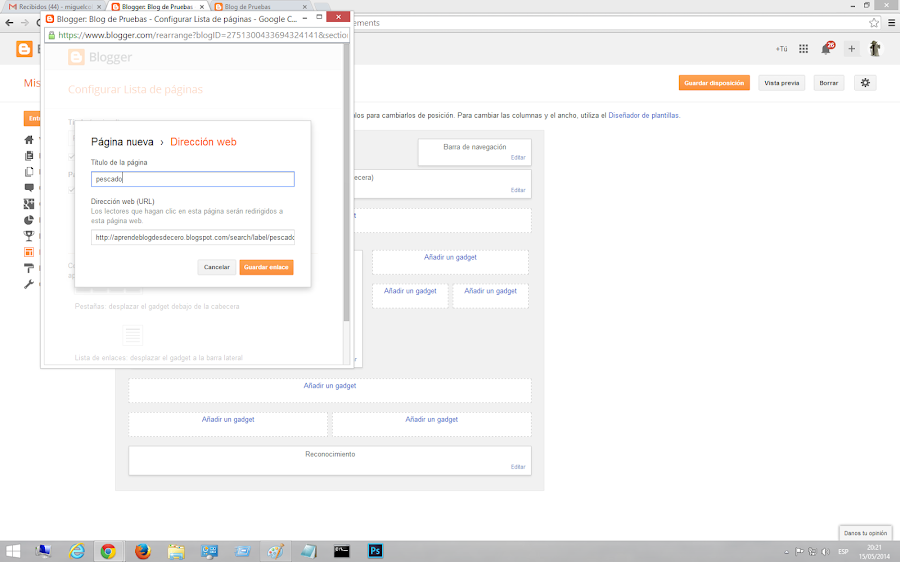Screen dimensions: 900x562
Task: Go back with browser back arrow
Action: pyautogui.click(x=9, y=23)
